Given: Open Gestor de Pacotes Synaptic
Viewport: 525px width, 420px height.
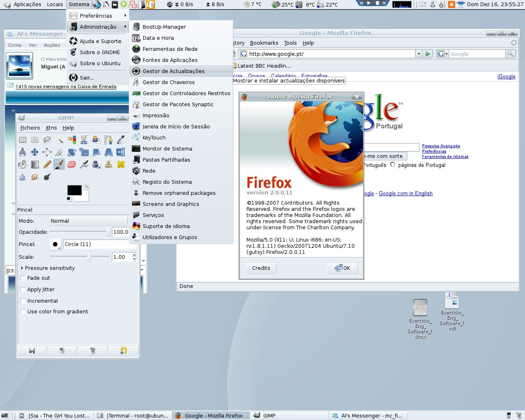Looking at the screenshot, I should [x=181, y=104].
